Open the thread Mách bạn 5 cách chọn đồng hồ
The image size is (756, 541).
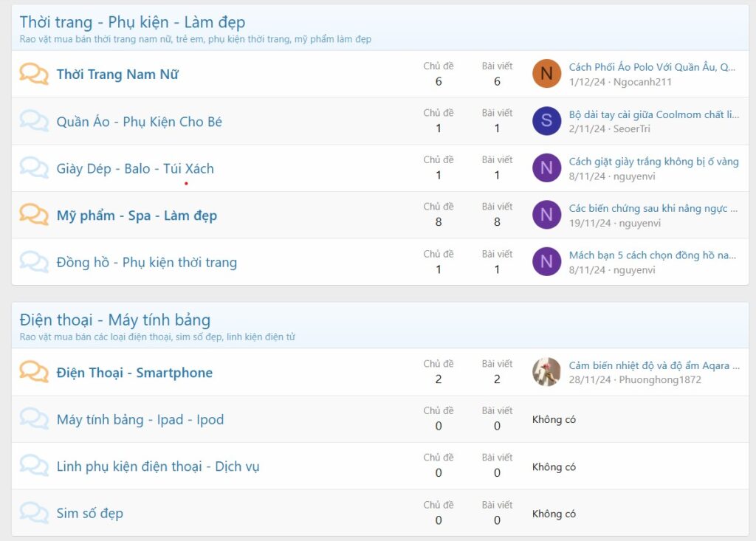(x=653, y=253)
